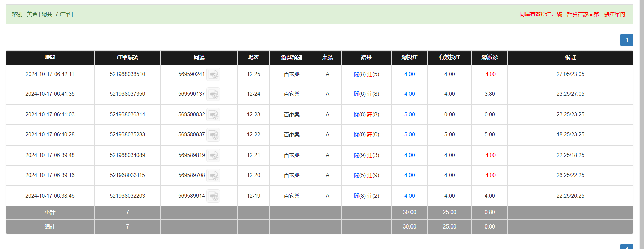This screenshot has height=249, width=644.
Task: Click the 時間 column header
Action: click(50, 57)
